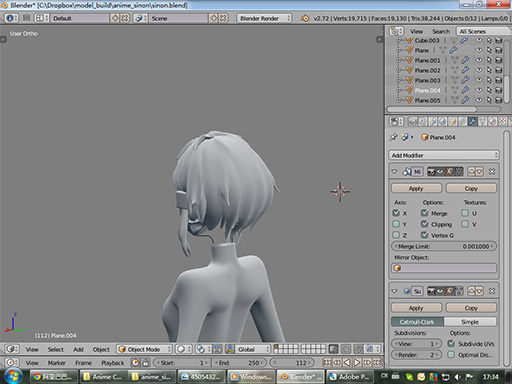Open the Blender Render engine dropdown
Image resolution: width=512 pixels, height=384 pixels.
264,18
